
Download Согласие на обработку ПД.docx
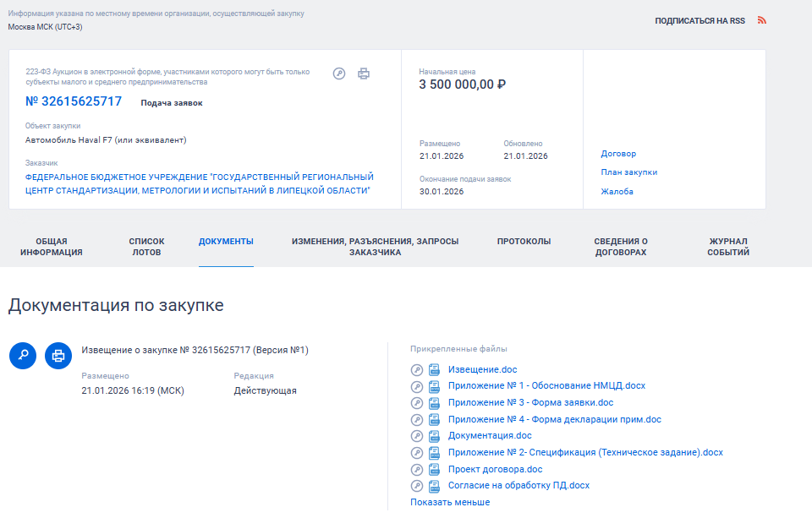point(518,486)
